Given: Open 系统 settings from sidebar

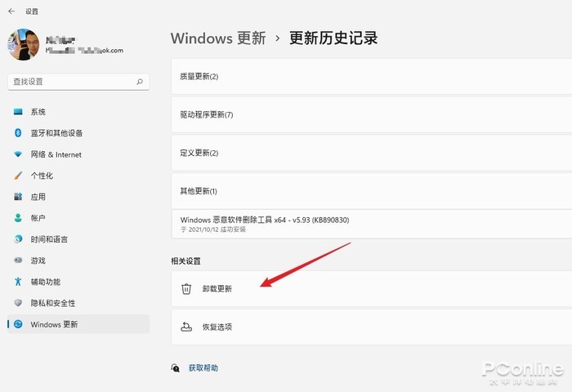Looking at the screenshot, I should 38,112.
